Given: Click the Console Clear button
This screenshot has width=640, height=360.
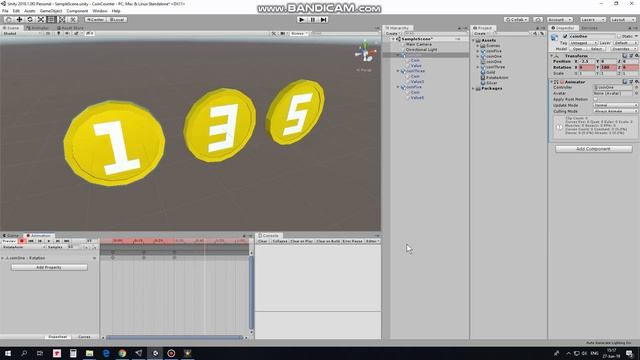Looking at the screenshot, I should tap(262, 241).
